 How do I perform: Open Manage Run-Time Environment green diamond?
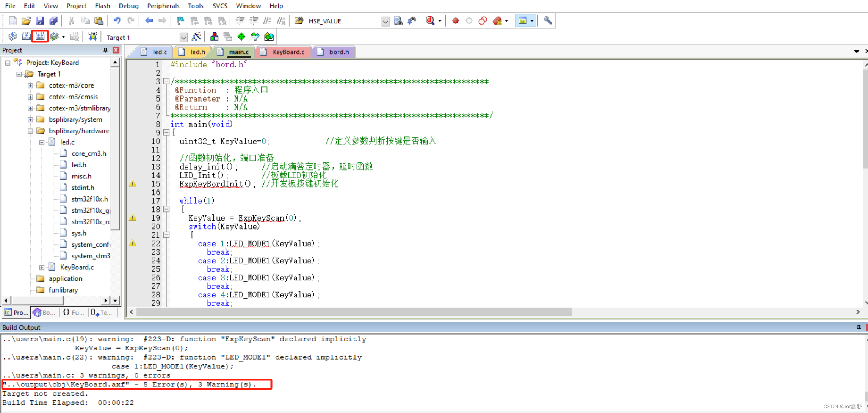click(241, 37)
